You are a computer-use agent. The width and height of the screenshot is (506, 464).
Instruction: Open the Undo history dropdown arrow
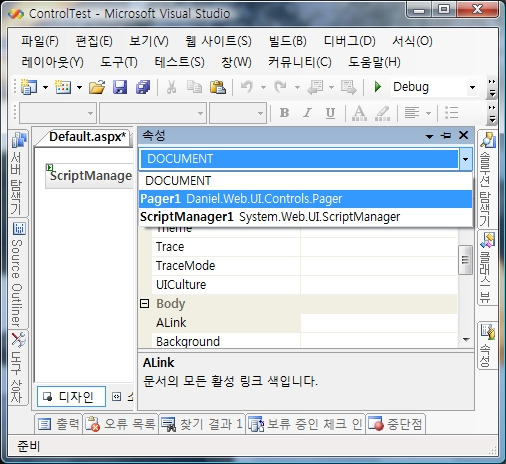263,88
